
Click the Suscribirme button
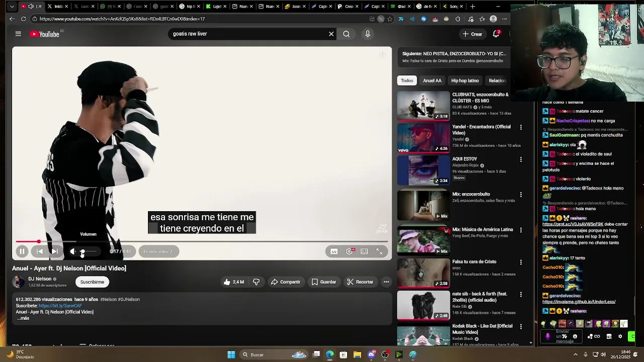[92, 282]
